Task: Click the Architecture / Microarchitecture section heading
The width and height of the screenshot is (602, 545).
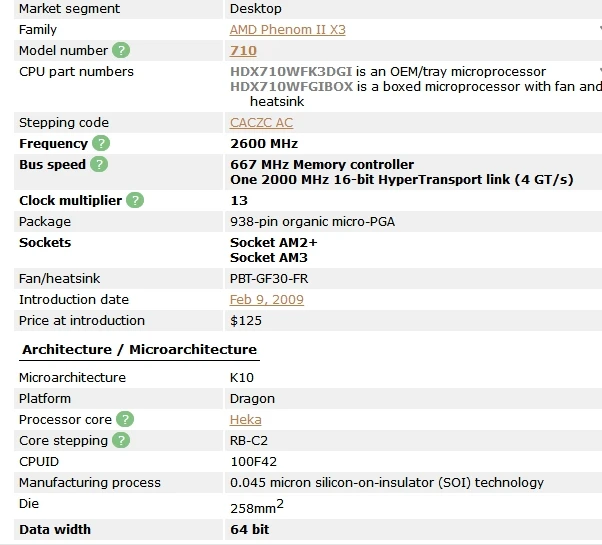Action: pyautogui.click(x=139, y=350)
